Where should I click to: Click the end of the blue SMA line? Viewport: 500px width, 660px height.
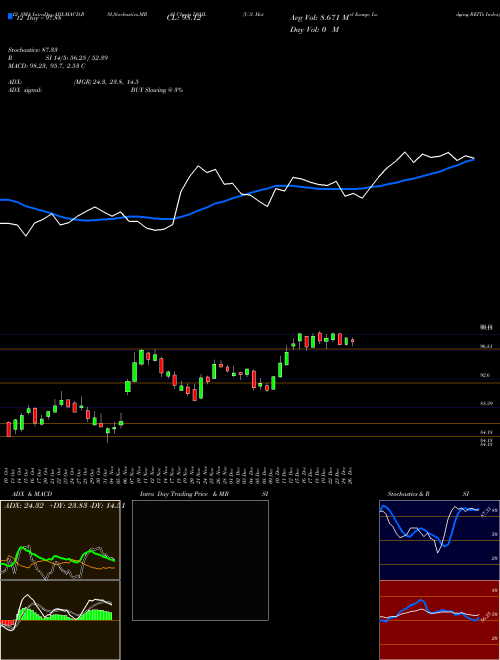pyautogui.click(x=474, y=159)
